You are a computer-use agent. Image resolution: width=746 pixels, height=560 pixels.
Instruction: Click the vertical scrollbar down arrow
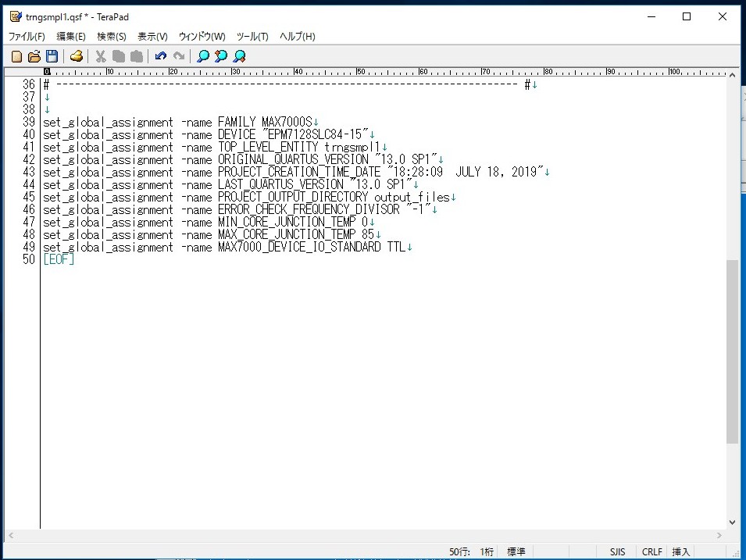click(732, 523)
